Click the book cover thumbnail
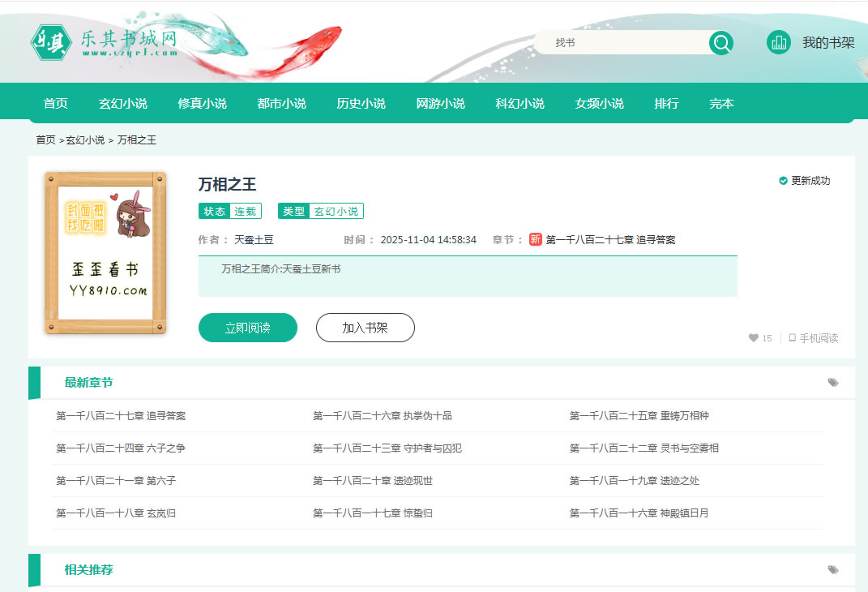Image resolution: width=868 pixels, height=592 pixels. 105,253
